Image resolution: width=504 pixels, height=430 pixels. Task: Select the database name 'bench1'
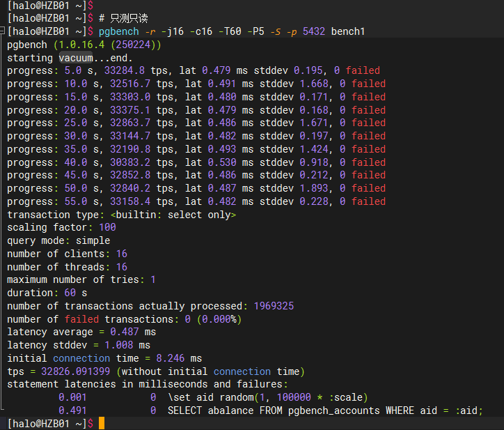tap(348, 31)
